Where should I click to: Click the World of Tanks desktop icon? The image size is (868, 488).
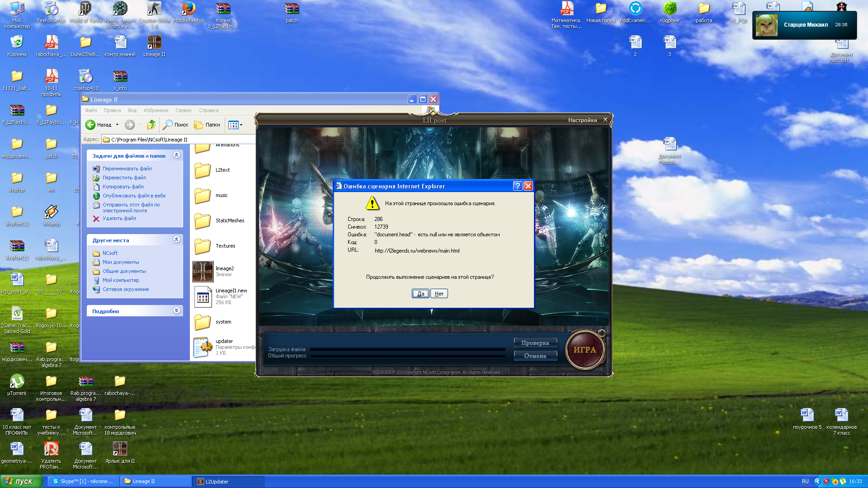(x=85, y=12)
